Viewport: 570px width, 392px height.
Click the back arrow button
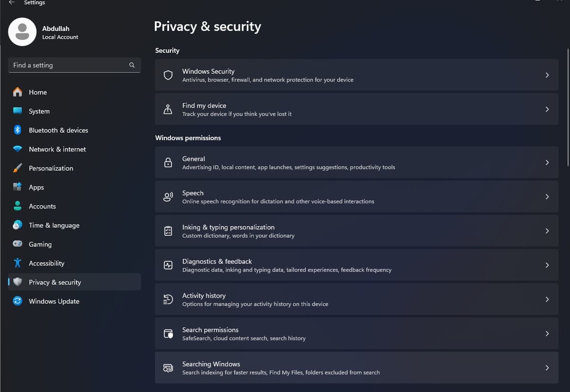(12, 3)
